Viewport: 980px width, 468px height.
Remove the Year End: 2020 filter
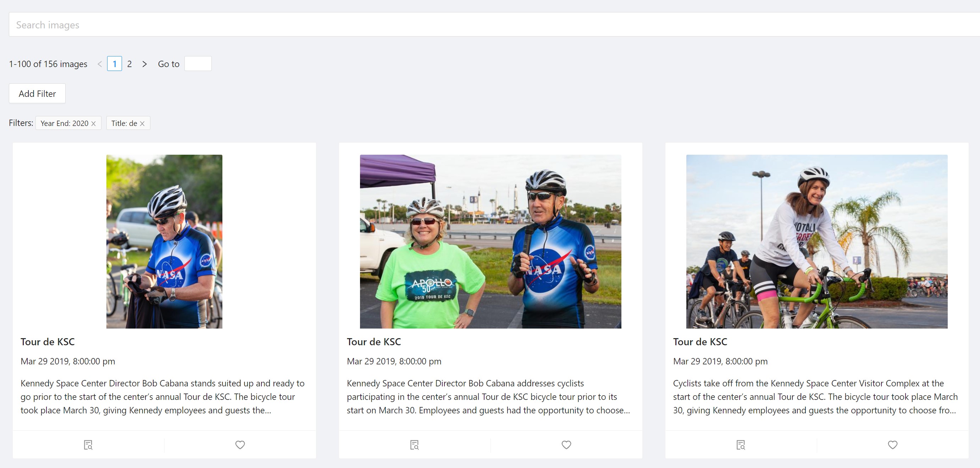tap(94, 124)
